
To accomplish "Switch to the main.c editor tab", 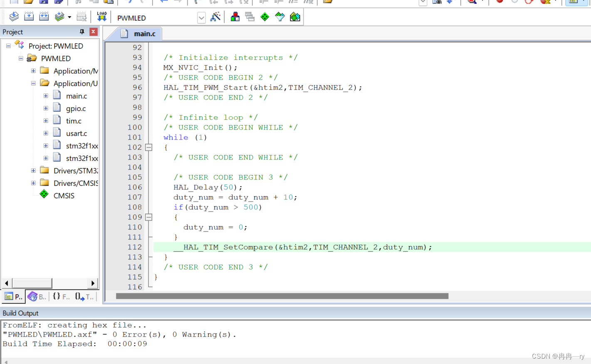I will coord(139,34).
